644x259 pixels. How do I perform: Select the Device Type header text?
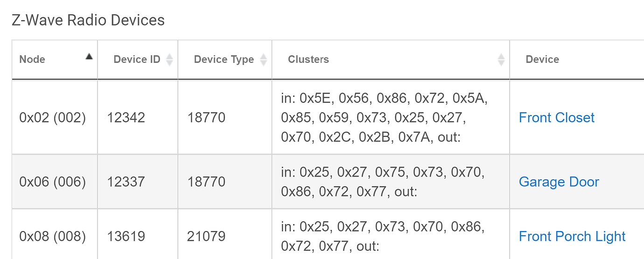pos(224,59)
